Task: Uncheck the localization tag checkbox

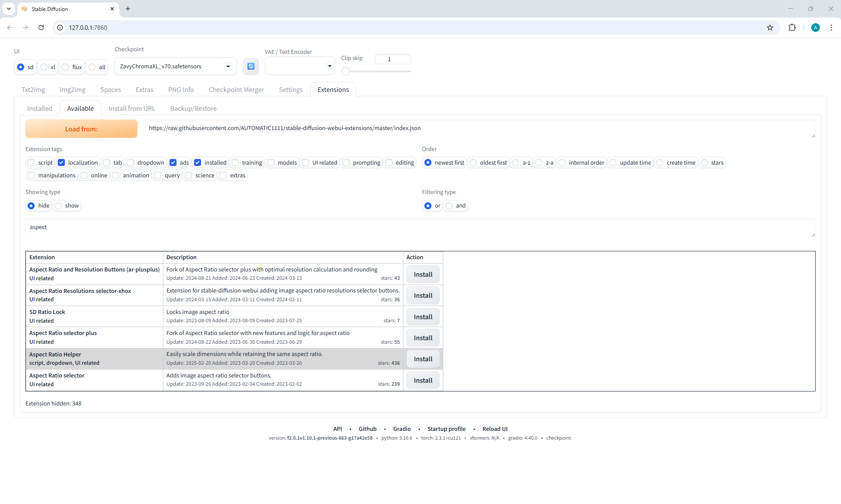Action: tap(62, 162)
